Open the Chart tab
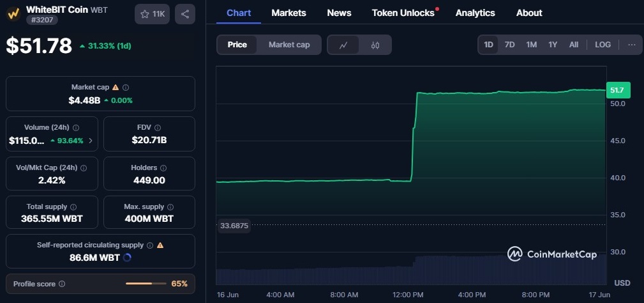The width and height of the screenshot is (644, 303). tap(239, 13)
